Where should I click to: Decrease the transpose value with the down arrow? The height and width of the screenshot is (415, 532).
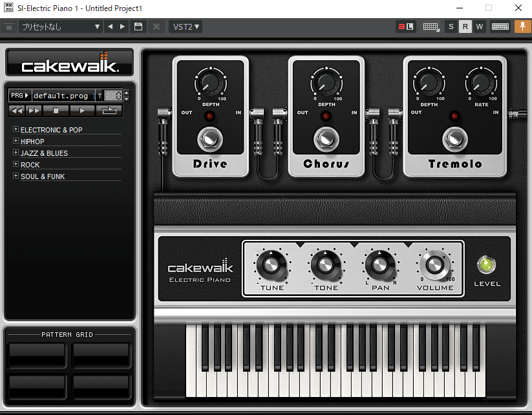coord(126,99)
